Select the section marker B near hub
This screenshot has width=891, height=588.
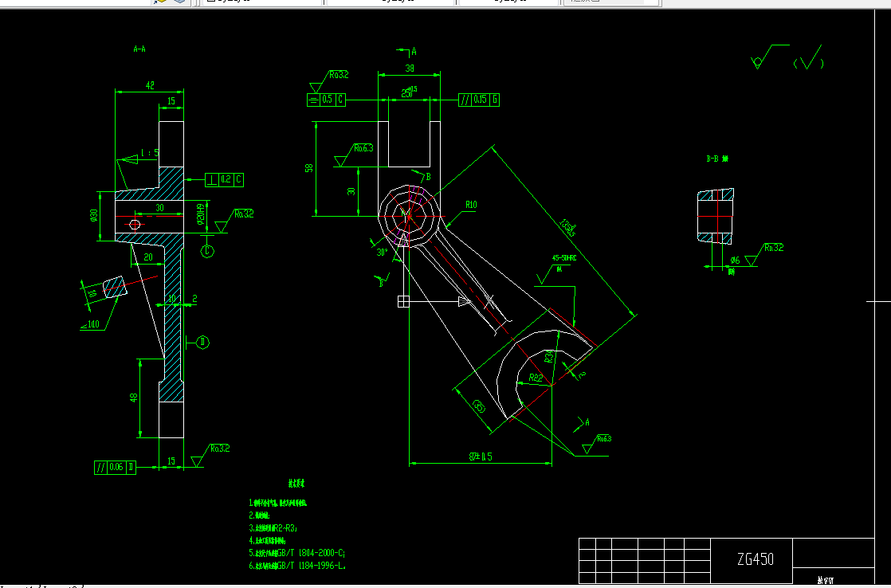click(421, 175)
